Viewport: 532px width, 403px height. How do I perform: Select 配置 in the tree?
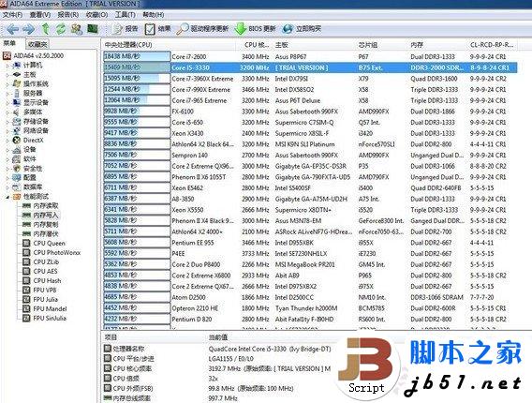pyautogui.click(x=29, y=177)
